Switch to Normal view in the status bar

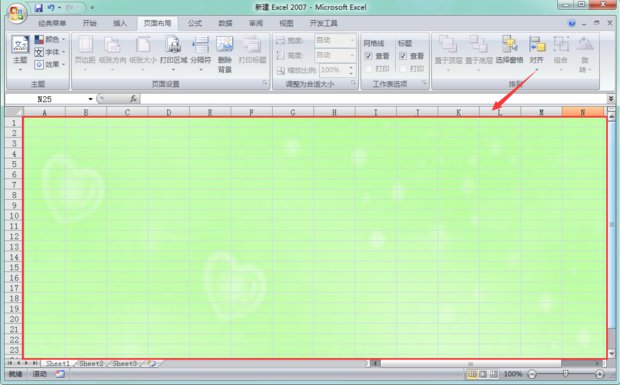click(472, 374)
